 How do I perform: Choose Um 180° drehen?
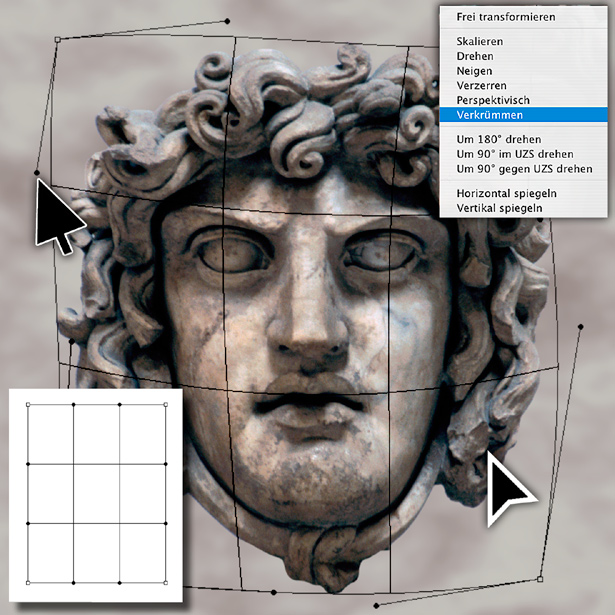coord(523,140)
